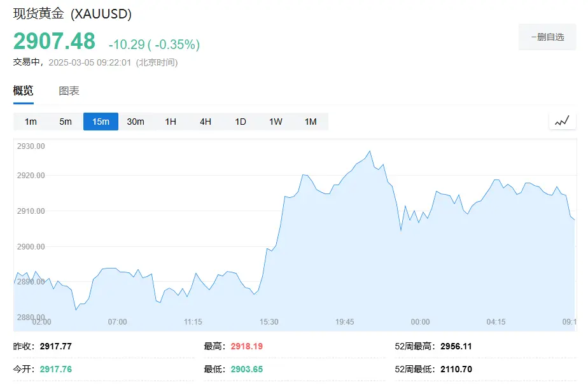The width and height of the screenshot is (588, 385).
Task: Switch chart to 4H interval
Action: (206, 122)
